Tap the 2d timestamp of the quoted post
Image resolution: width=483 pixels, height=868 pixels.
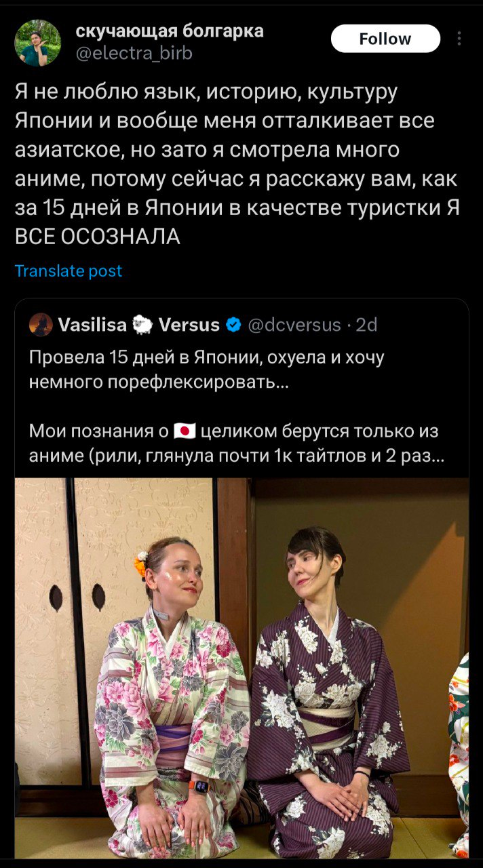[366, 325]
